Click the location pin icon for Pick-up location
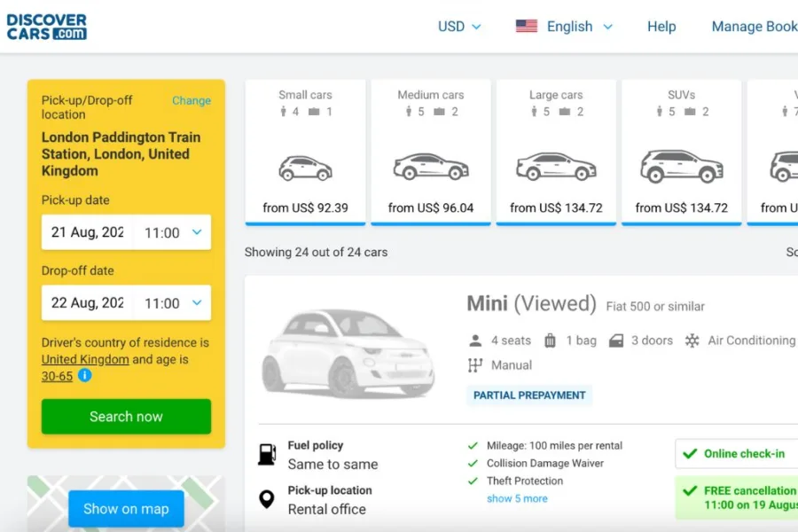 [266, 498]
